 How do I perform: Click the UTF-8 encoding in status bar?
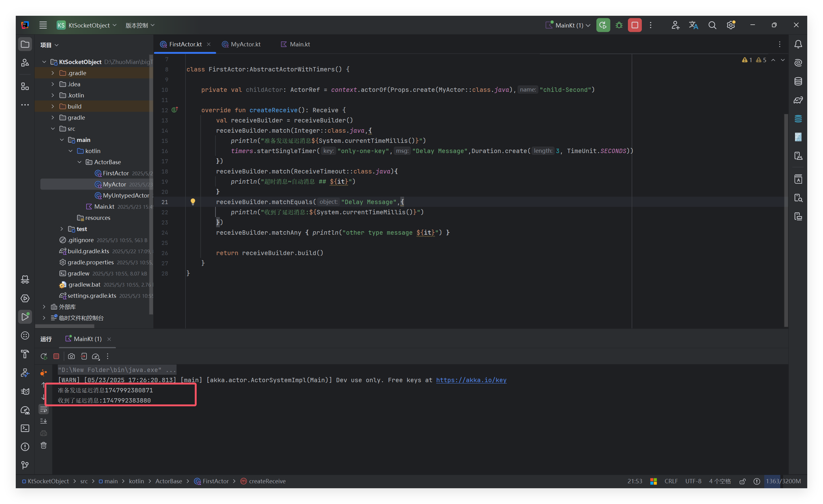693,481
